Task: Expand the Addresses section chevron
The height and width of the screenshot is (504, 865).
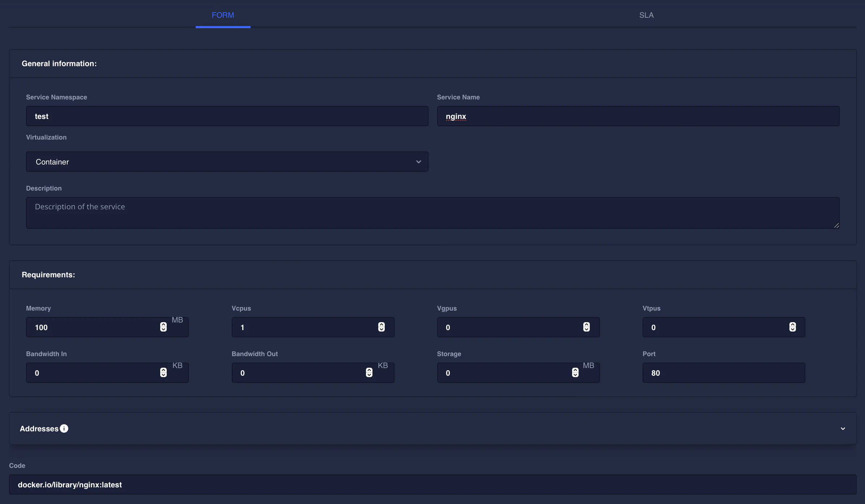Action: coord(843,429)
